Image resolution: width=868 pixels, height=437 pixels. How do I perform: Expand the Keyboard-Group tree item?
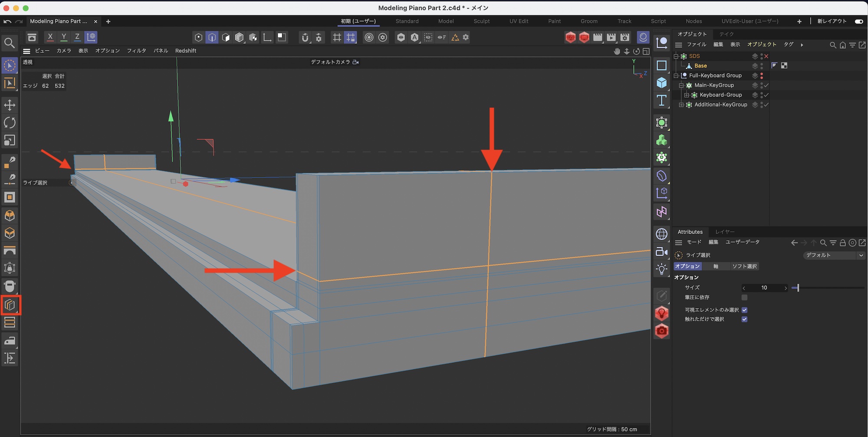[x=687, y=95]
